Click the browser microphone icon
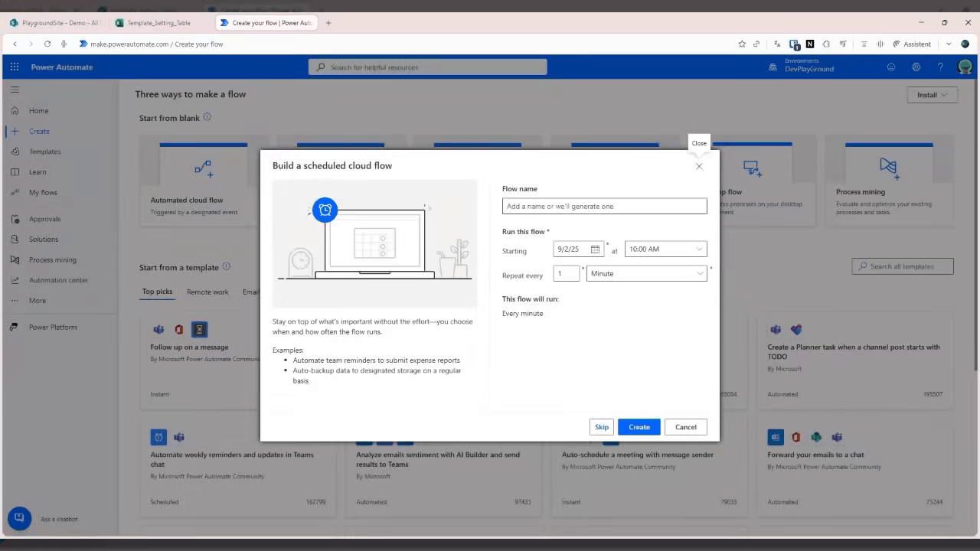This screenshot has height=551, width=980. tap(64, 44)
